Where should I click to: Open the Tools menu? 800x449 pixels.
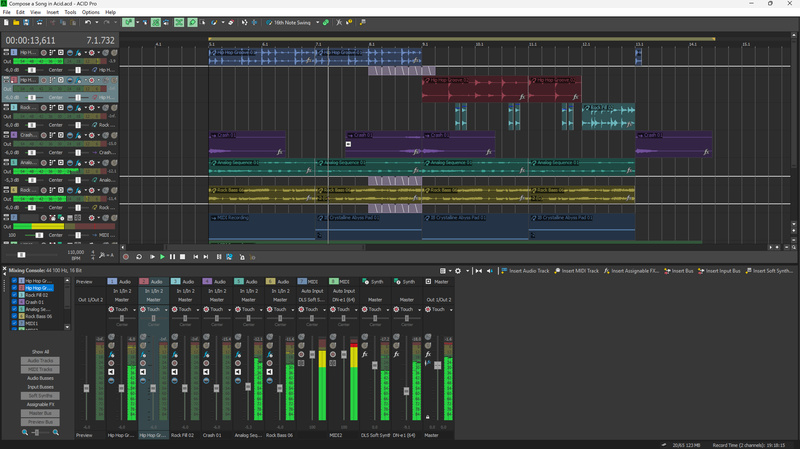[70, 12]
